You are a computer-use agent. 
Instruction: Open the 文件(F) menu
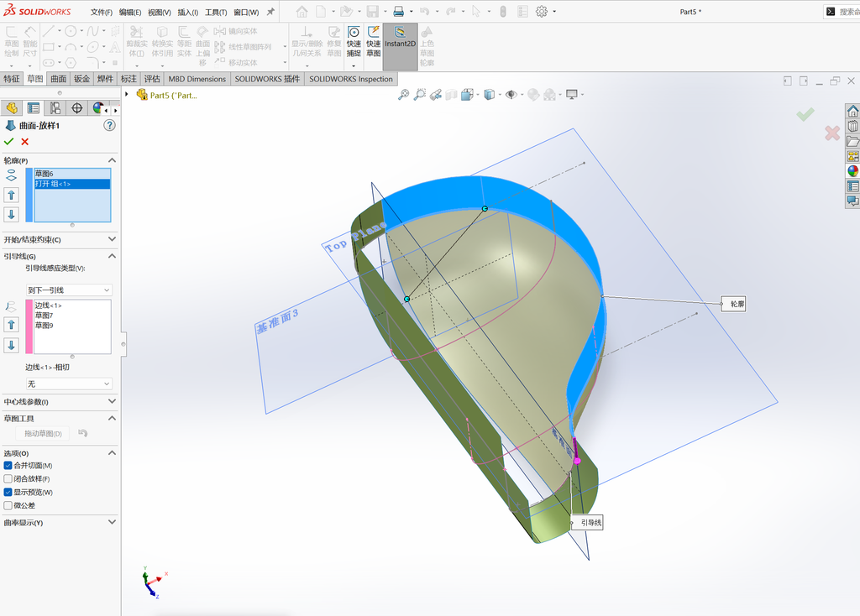[102, 12]
